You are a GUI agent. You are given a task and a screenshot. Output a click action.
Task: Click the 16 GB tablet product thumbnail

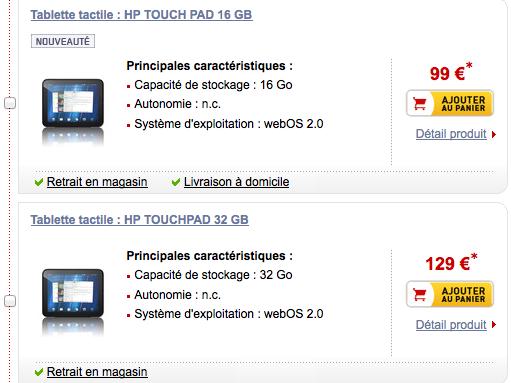click(73, 112)
